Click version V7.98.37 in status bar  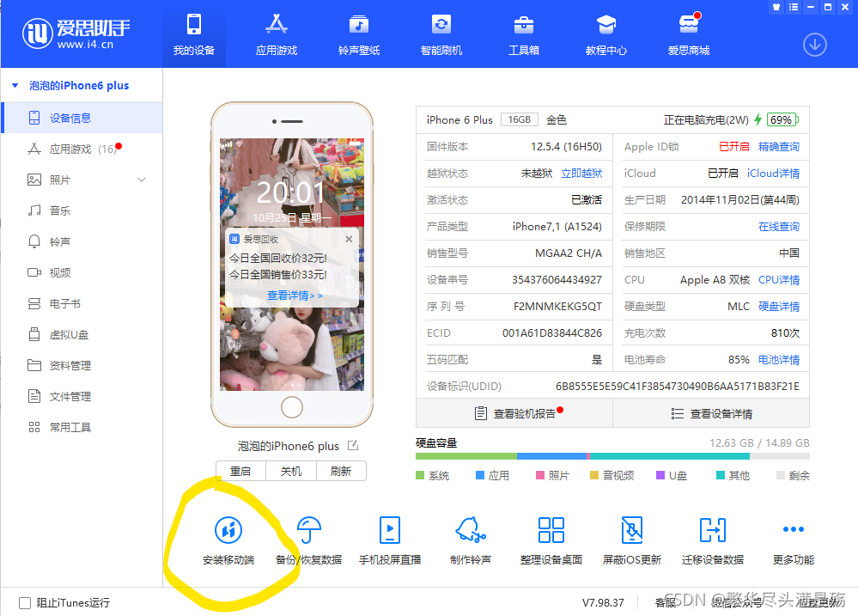603,603
